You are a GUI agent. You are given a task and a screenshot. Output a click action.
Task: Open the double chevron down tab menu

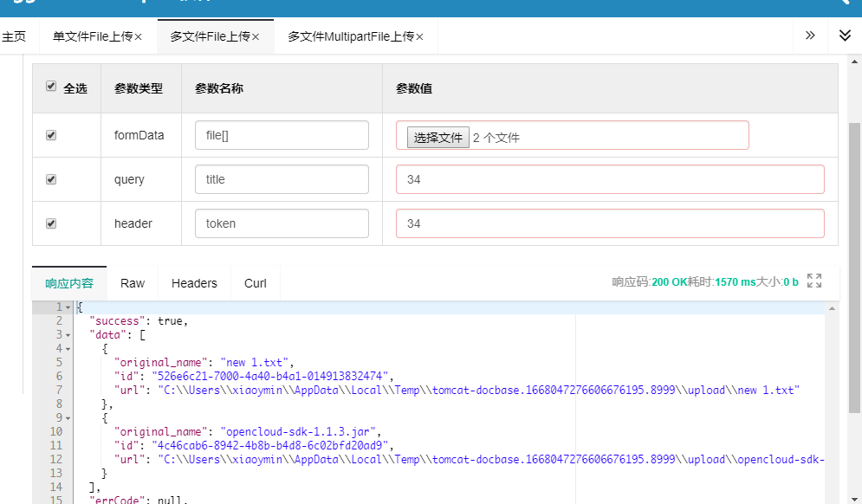(845, 36)
